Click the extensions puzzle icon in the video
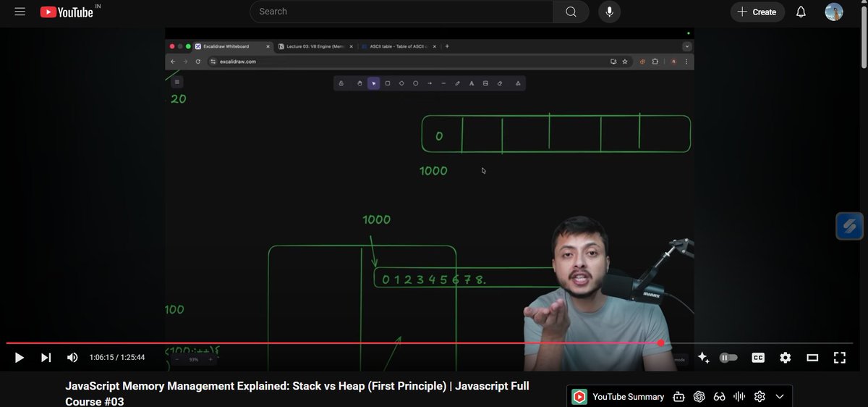Viewport: 868px width, 407px height. click(x=655, y=62)
